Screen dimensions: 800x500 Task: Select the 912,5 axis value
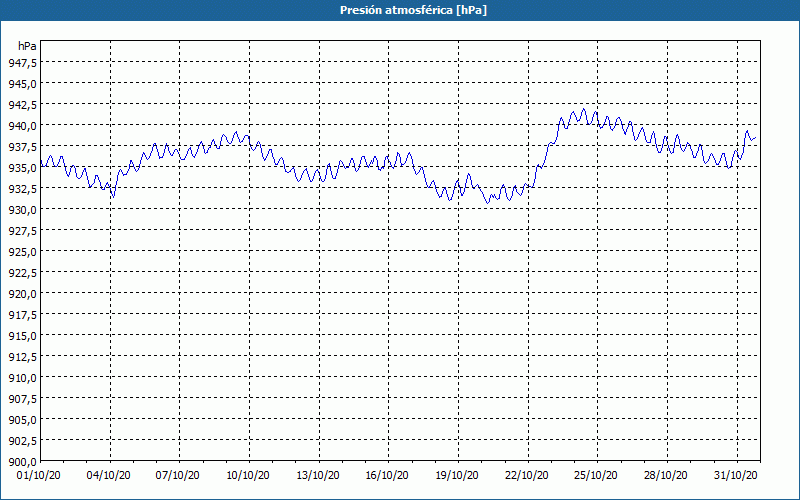[22, 357]
